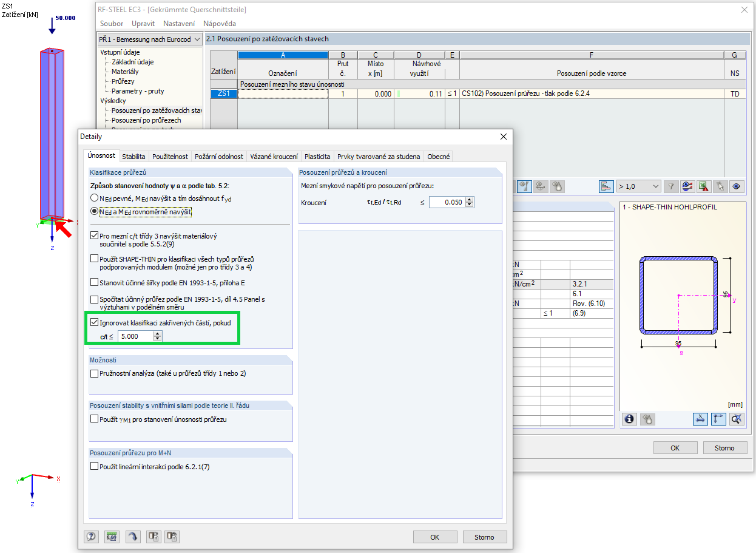Close the Detaily dialog
The width and height of the screenshot is (756, 553).
503,137
